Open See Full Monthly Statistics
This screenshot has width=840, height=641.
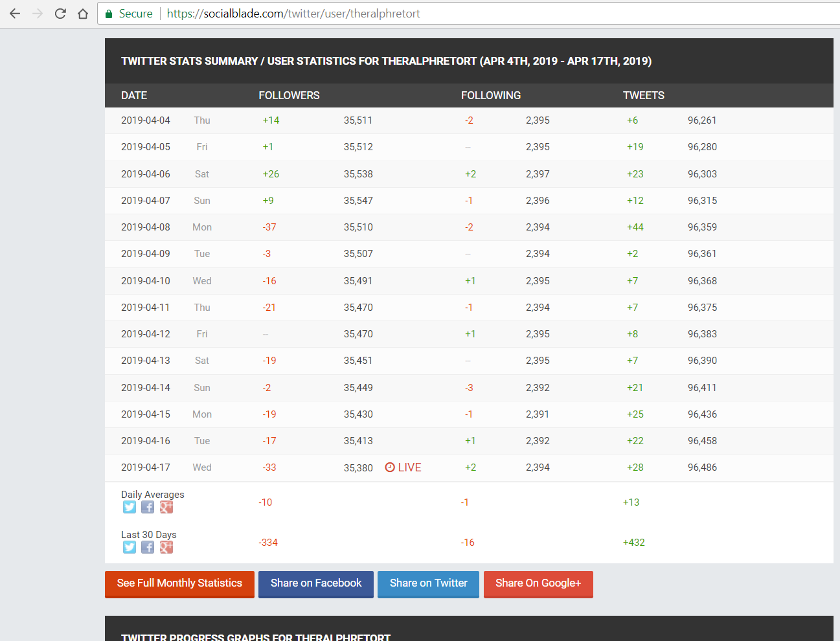179,584
